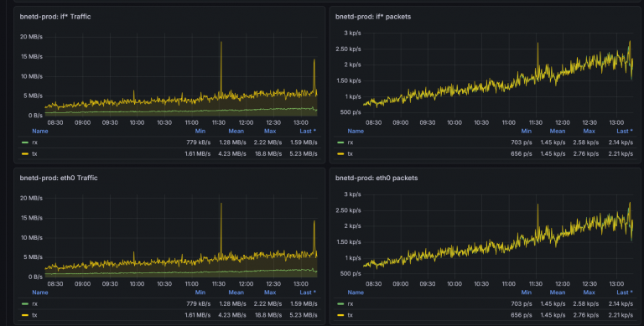Image resolution: width=644 pixels, height=326 pixels.
Task: Sort if* packets legend by Last *
Action: (x=624, y=132)
